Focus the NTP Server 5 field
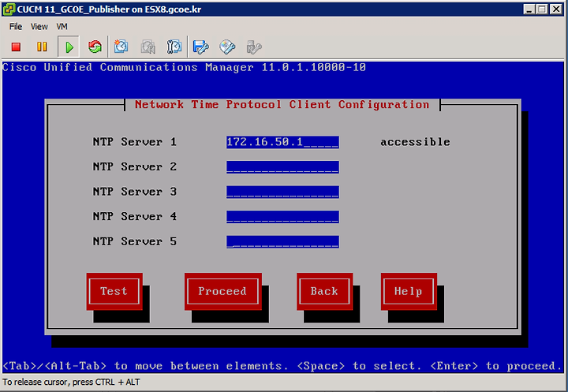Image resolution: width=568 pixels, height=392 pixels. tap(282, 241)
